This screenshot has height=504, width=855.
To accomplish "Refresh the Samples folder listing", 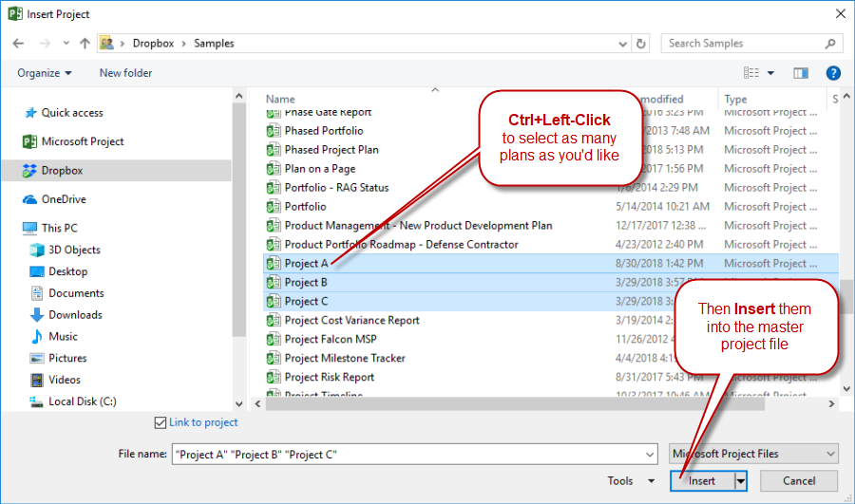I will [641, 44].
